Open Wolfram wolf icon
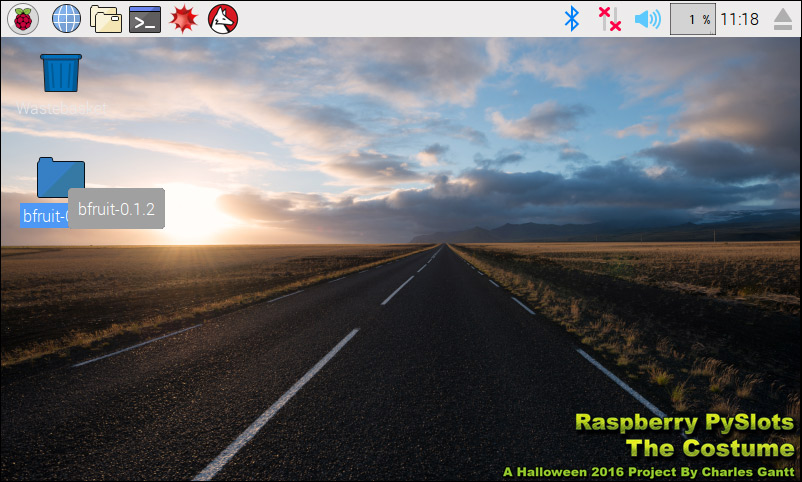802x482 pixels. click(223, 19)
